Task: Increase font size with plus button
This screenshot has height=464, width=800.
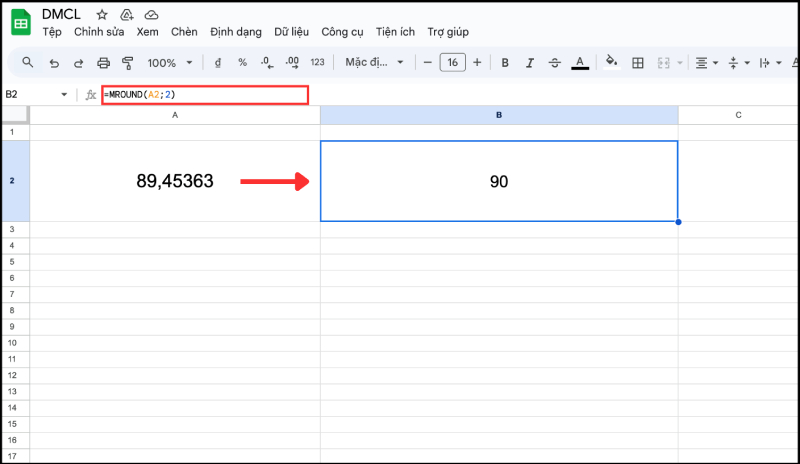Action: 477,63
